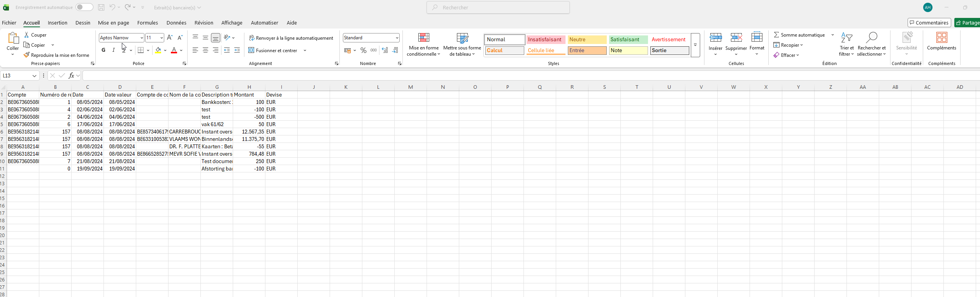Viewport: 980px width, 297px height.
Task: Click the increase decimal icon
Action: pyautogui.click(x=385, y=50)
